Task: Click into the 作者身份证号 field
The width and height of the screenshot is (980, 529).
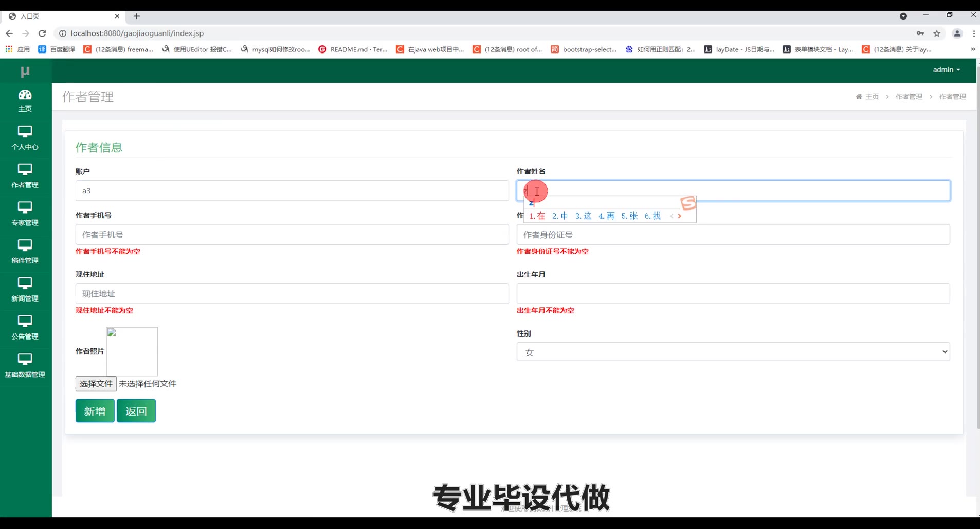Action: [733, 235]
